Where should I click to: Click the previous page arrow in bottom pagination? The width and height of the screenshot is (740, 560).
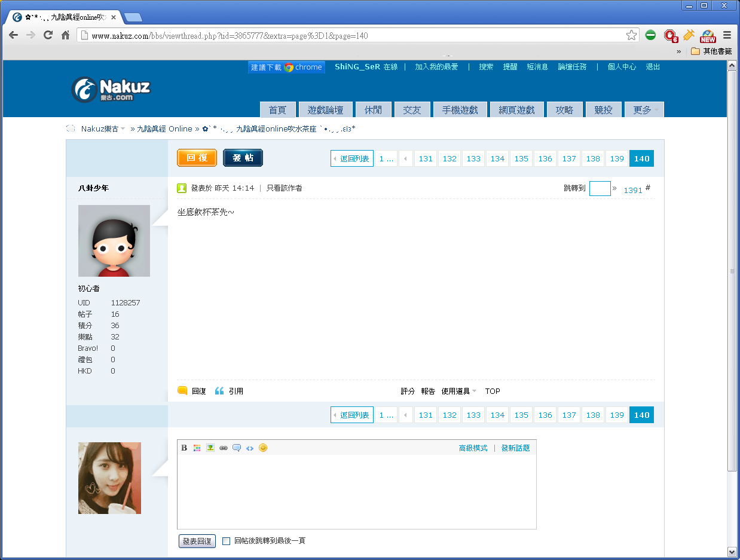tap(406, 415)
